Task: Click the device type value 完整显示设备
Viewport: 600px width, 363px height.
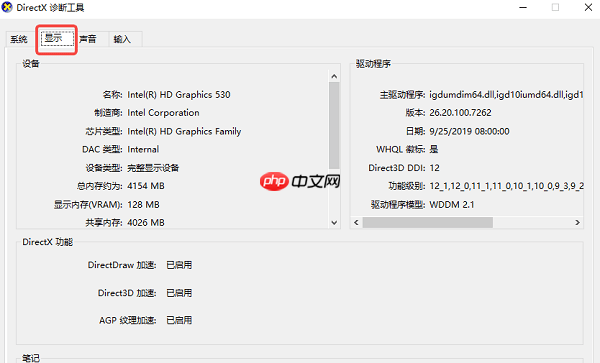Action: (x=153, y=168)
